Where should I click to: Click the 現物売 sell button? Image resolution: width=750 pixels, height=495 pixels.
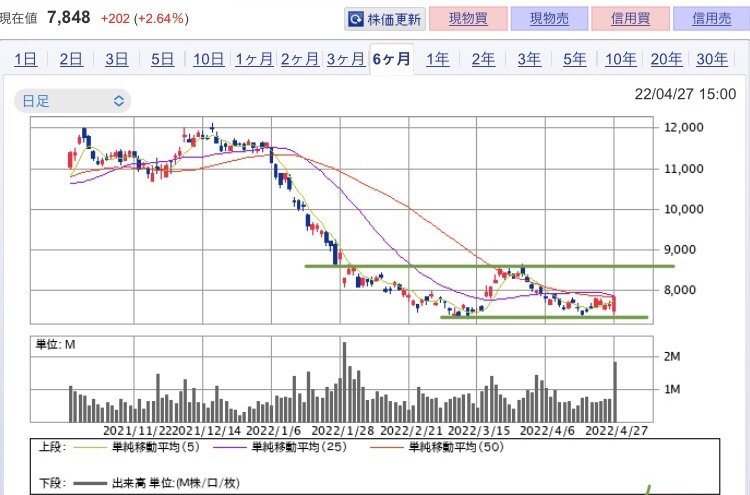(x=549, y=19)
